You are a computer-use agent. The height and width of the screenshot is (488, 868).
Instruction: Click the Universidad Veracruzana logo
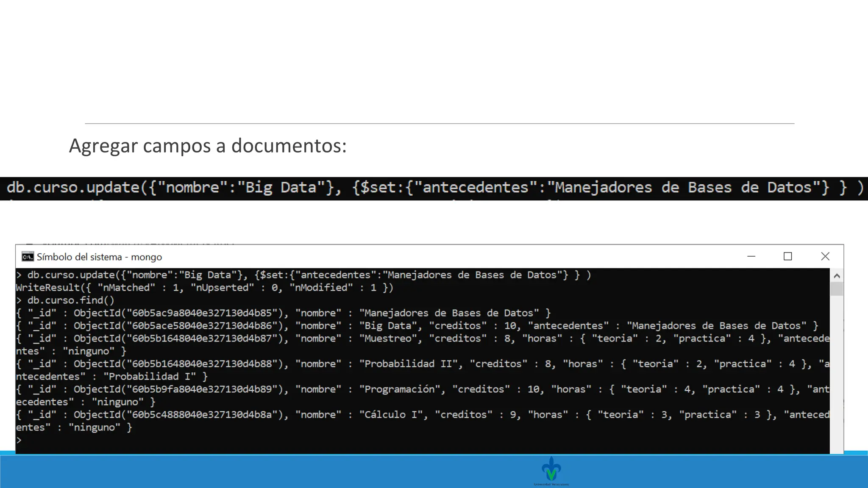point(551,470)
